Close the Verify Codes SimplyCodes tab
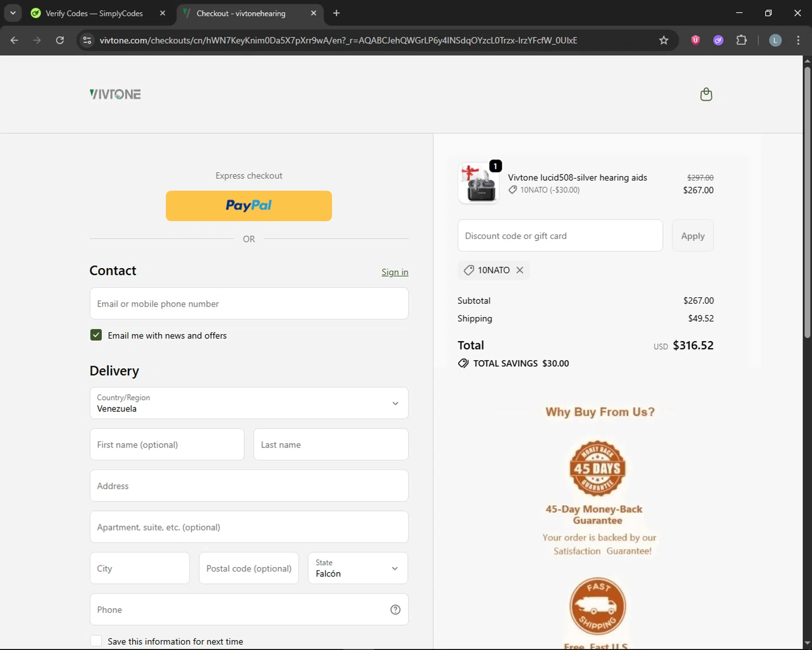 162,13
